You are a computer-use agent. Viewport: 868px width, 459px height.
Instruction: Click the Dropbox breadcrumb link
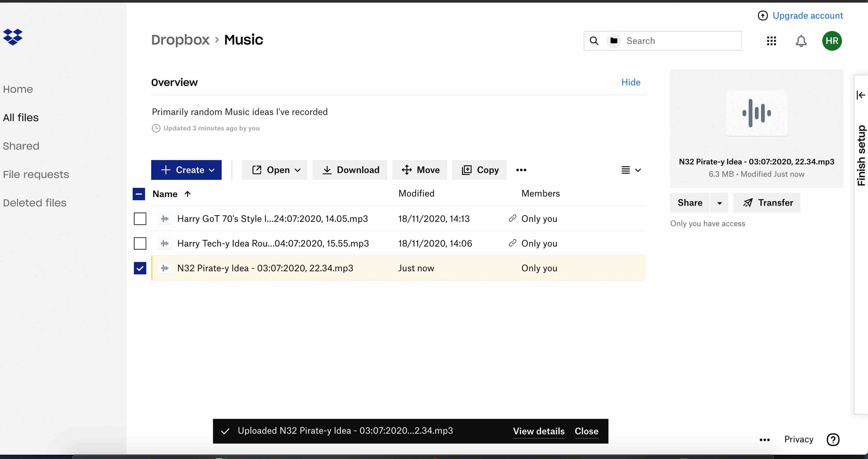pyautogui.click(x=180, y=40)
